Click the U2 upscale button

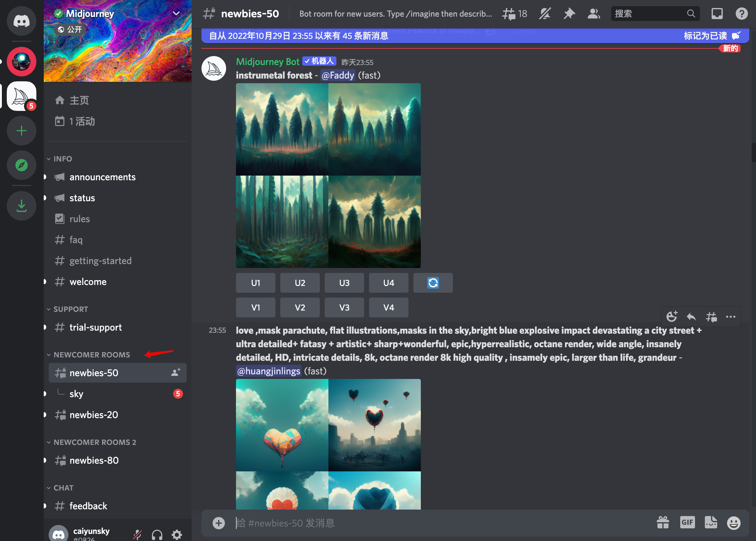[x=300, y=283]
